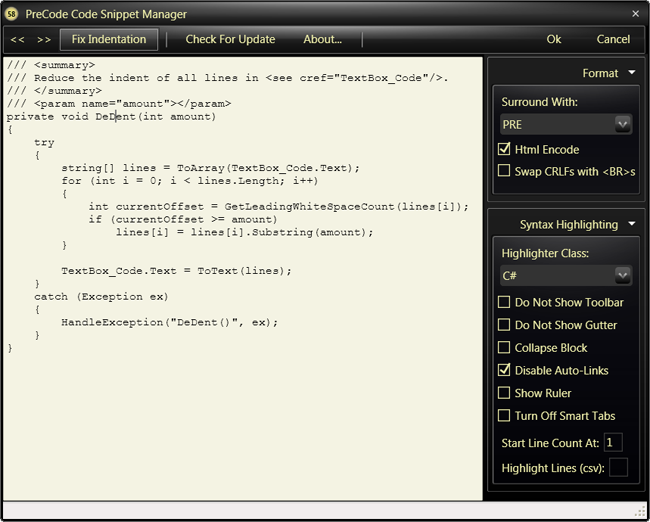Click the Fix Indentation button
The height and width of the screenshot is (522, 650).
tap(109, 39)
